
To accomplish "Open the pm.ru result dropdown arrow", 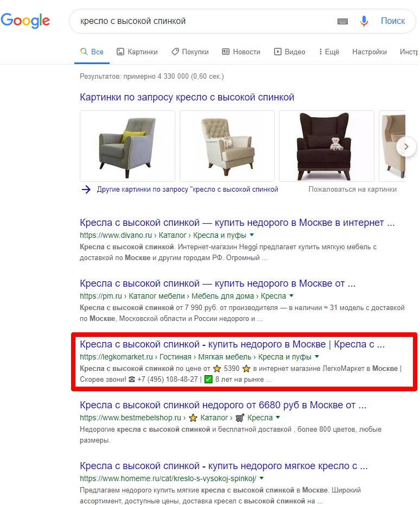I will [x=291, y=295].
